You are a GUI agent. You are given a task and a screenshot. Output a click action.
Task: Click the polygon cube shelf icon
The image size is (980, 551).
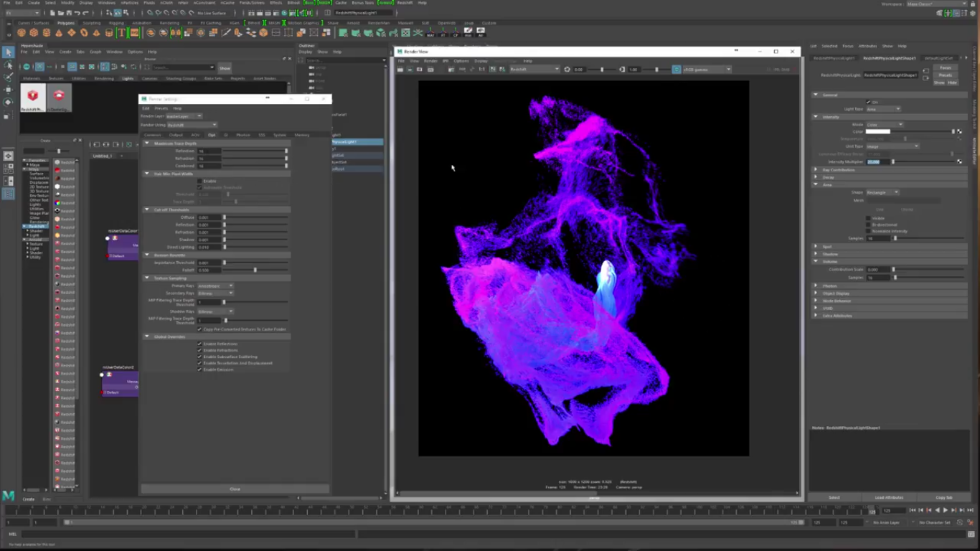pos(34,33)
